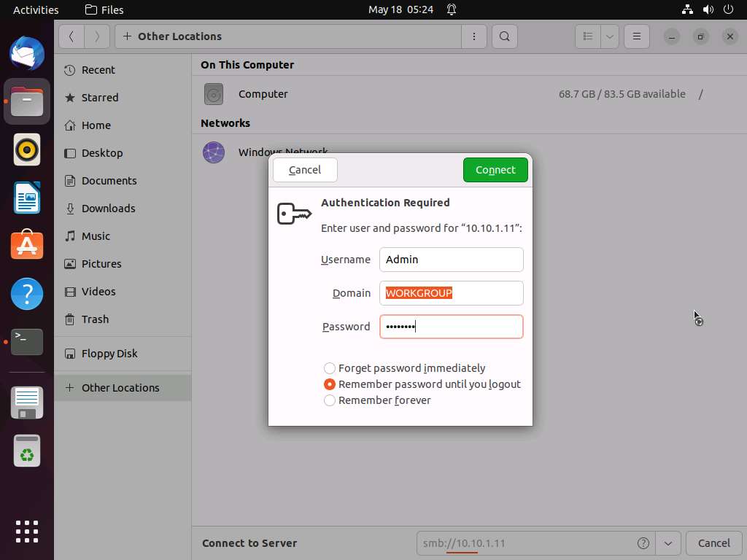The image size is (747, 560).
Task: Open the hamburger main menu
Action: (x=636, y=36)
